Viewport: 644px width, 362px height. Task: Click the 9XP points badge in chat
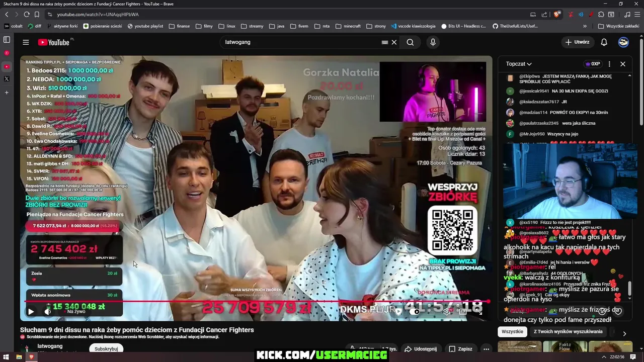(x=593, y=64)
